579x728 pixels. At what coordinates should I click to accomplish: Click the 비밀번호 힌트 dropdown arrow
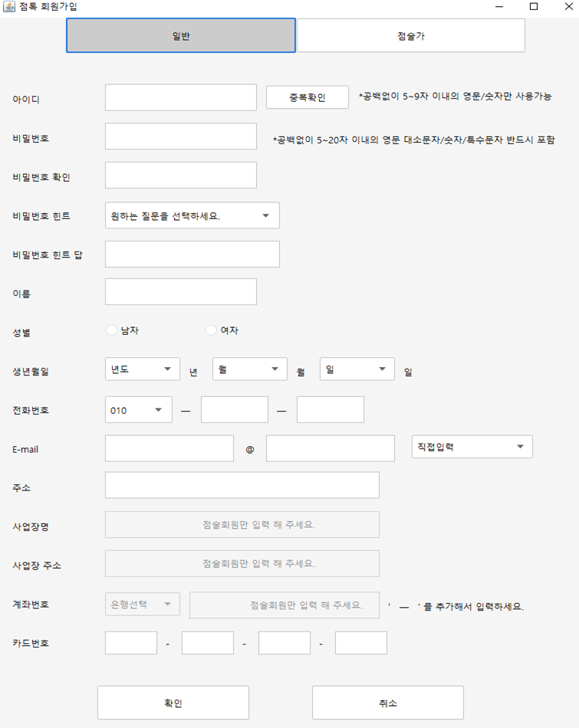pyautogui.click(x=266, y=215)
